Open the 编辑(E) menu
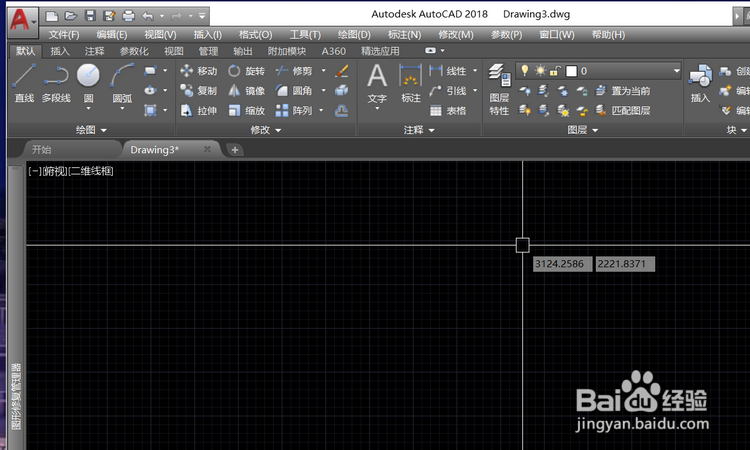This screenshot has height=450, width=750. (x=111, y=35)
